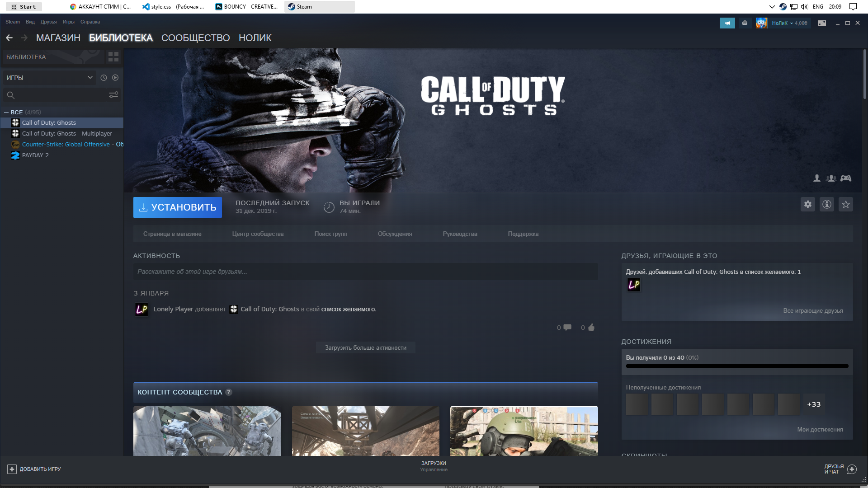Open the Steam menu
The height and width of the screenshot is (488, 868).
click(13, 22)
